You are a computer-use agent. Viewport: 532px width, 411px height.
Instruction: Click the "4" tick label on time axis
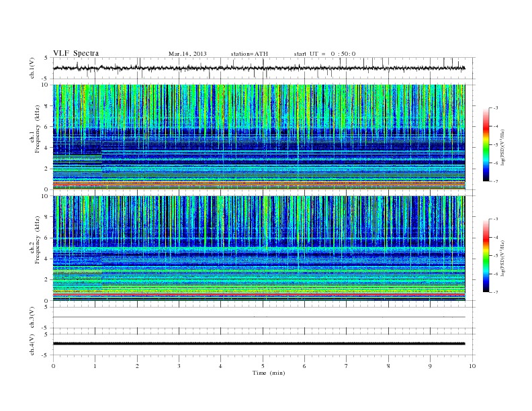220,366
